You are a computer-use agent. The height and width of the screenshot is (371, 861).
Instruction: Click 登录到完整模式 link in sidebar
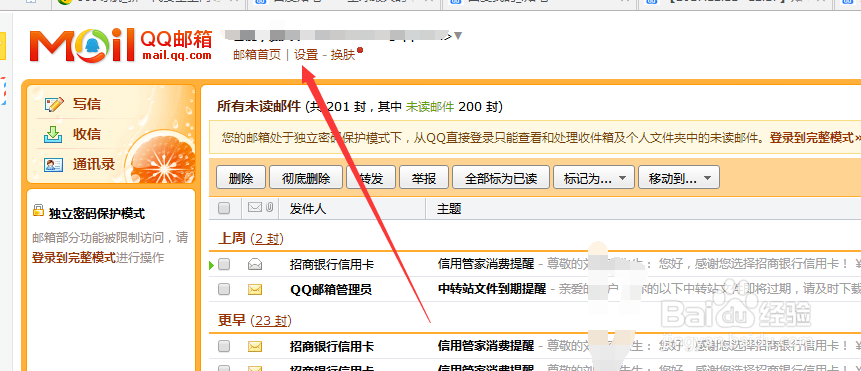pyautogui.click(x=74, y=257)
